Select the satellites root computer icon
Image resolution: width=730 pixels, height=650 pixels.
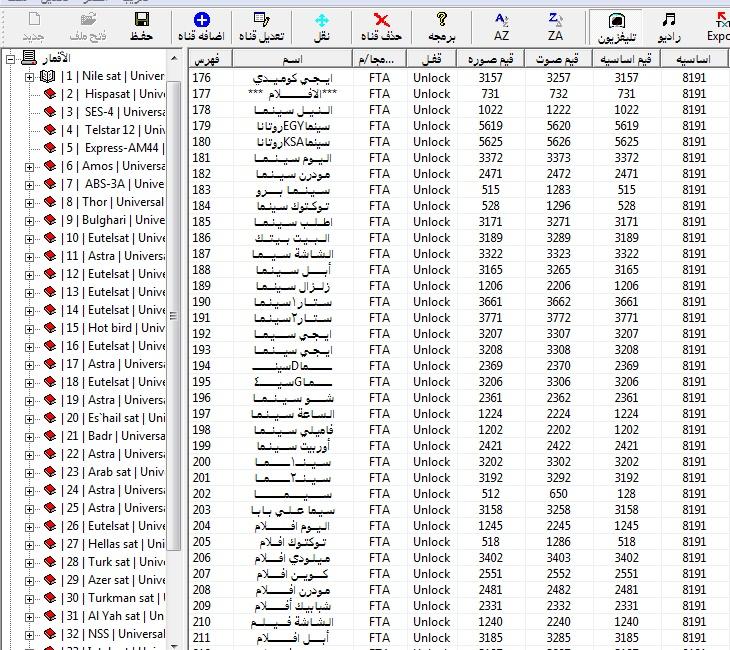(29, 58)
